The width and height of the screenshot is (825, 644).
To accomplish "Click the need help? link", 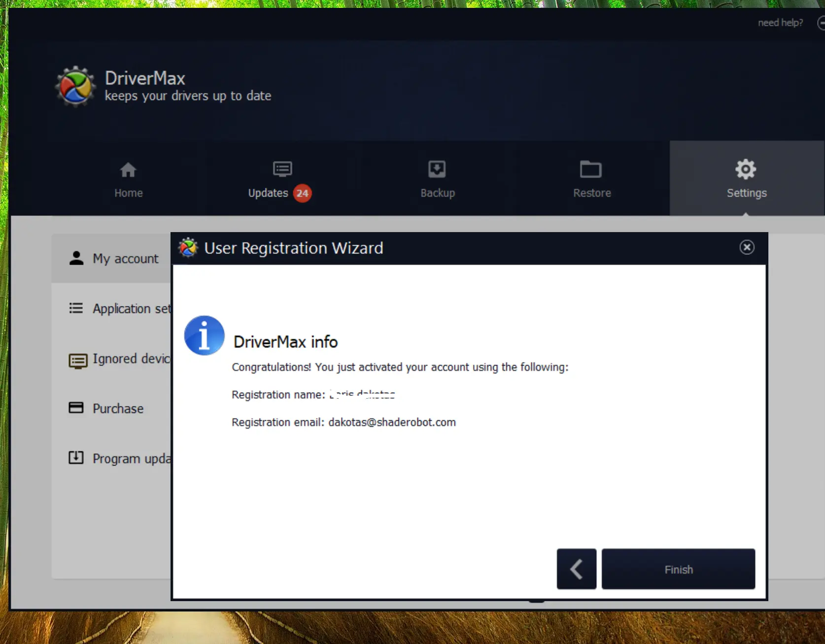I will pyautogui.click(x=780, y=23).
